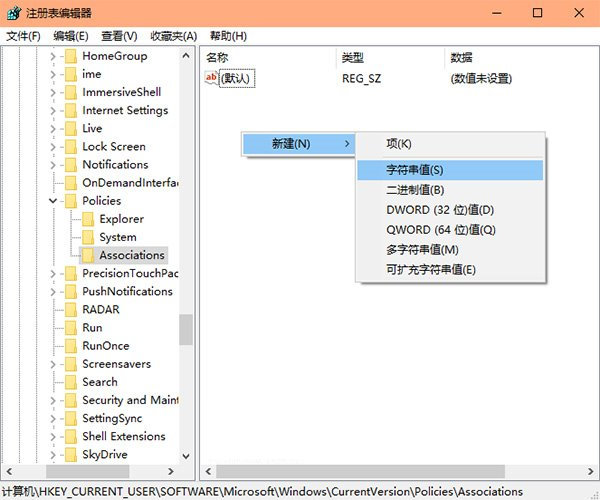This screenshot has width=600, height=500.
Task: Click the 新建(N) context menu entry
Action: click(291, 144)
